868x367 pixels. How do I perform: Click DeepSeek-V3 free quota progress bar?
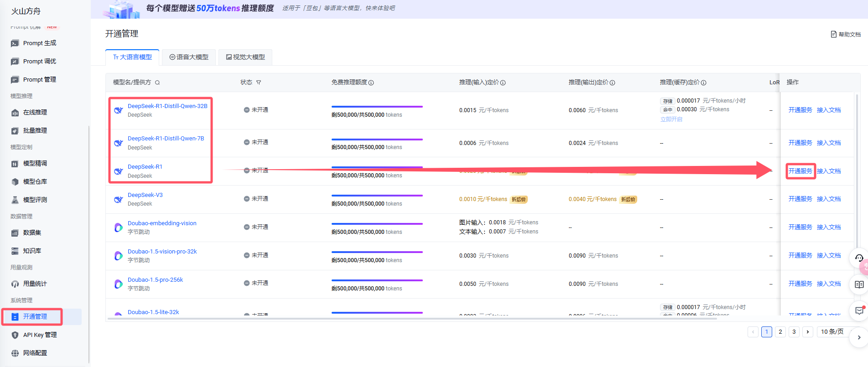coord(377,196)
